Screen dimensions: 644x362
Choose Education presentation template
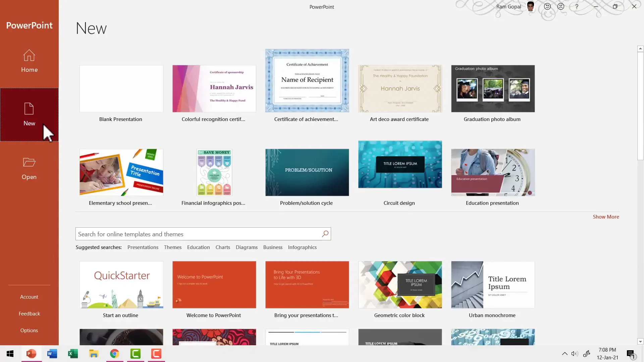[493, 172]
